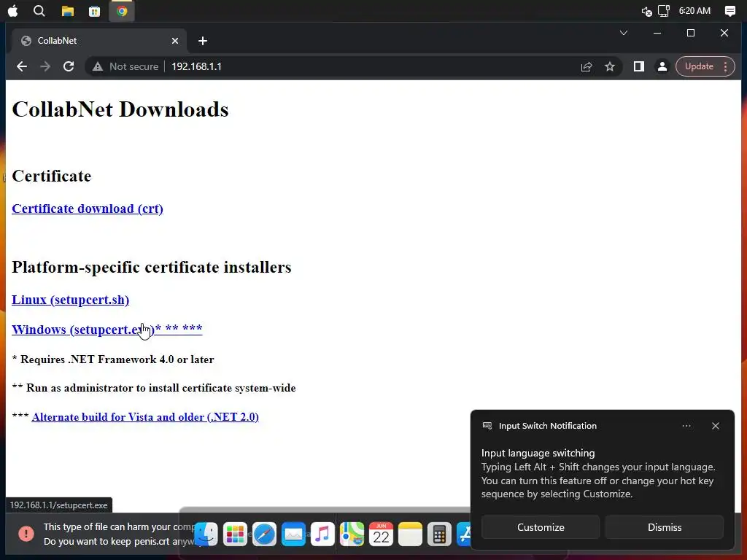Close the CollabNet tab
Image resolution: width=747 pixels, height=560 pixels.
click(x=175, y=41)
